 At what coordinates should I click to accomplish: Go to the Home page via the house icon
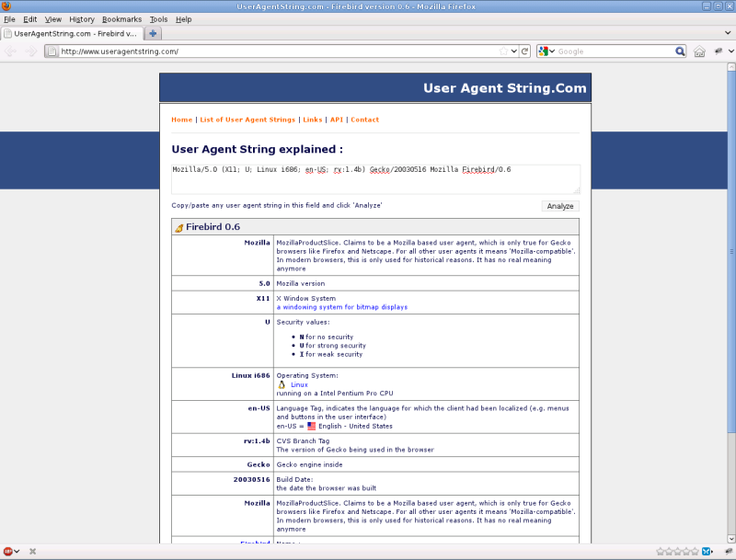coord(699,51)
